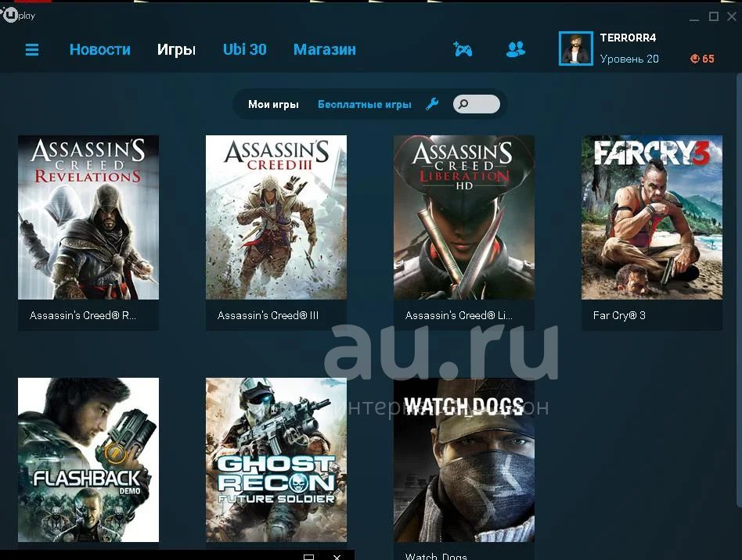
Task: Click the 'Assassin's Creed® R...' title
Action: 83,315
